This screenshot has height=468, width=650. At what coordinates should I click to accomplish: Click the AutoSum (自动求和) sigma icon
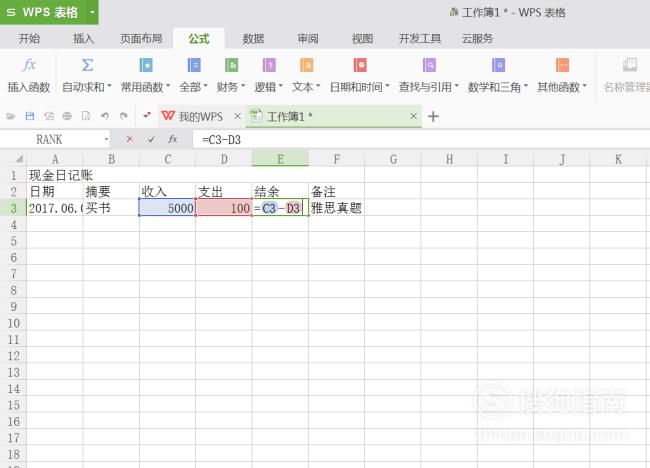tap(87, 65)
